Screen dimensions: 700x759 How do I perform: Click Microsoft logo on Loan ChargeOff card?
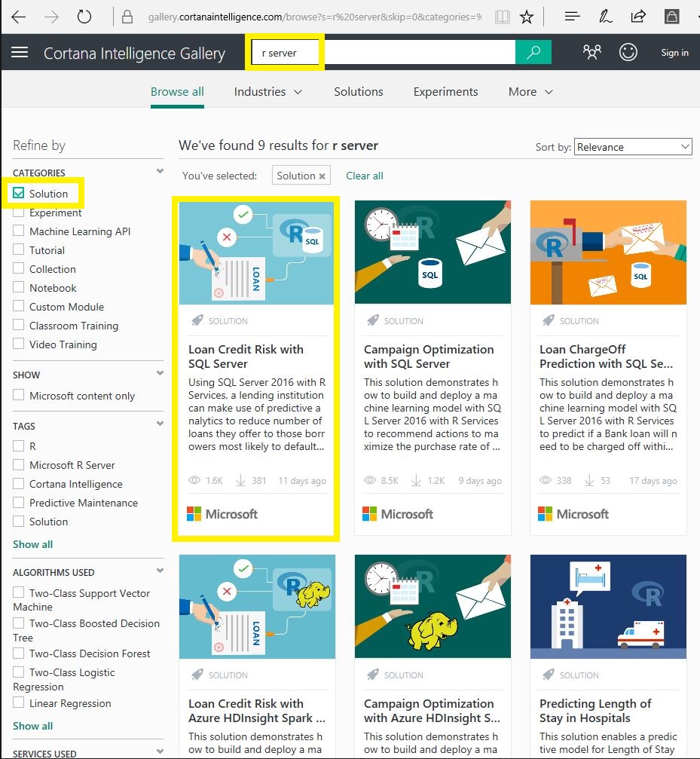573,514
